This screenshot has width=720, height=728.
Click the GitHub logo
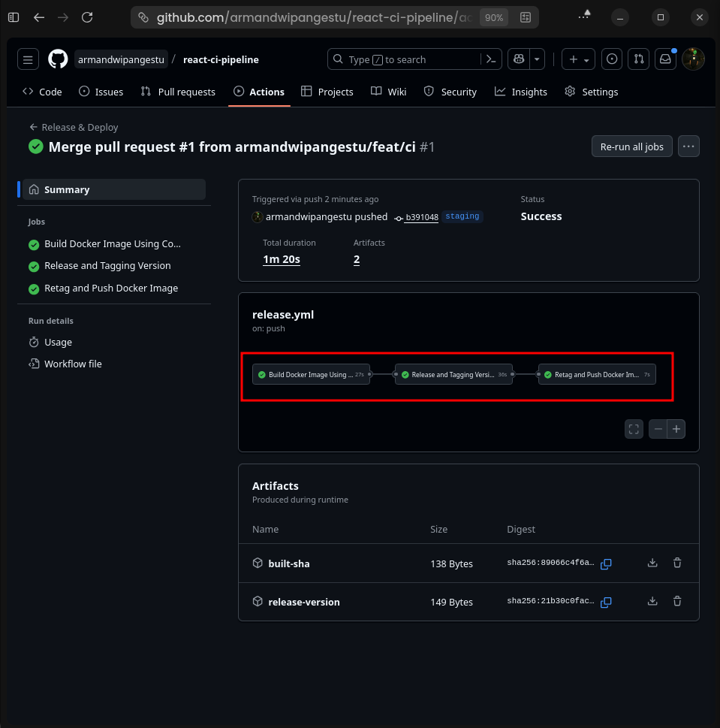pos(58,59)
